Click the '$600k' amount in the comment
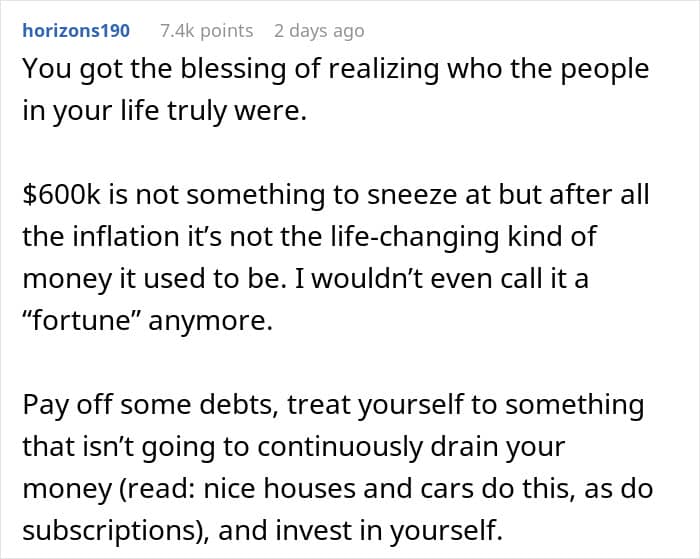Screen dimensions: 700x559 tap(62, 196)
